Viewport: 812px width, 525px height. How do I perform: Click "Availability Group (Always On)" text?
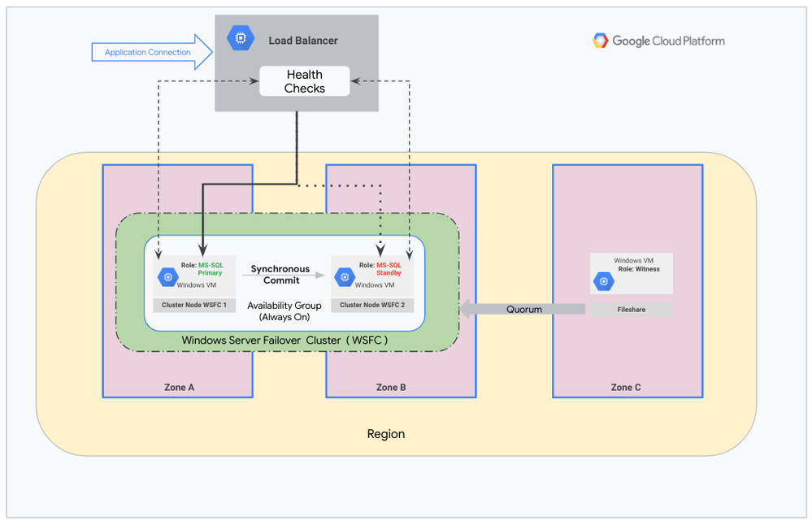point(284,311)
